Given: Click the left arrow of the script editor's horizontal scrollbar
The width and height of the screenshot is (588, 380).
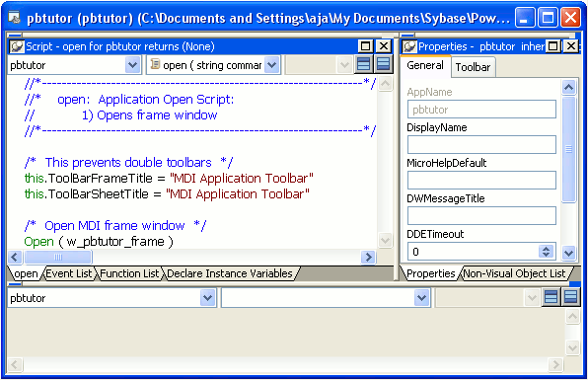Looking at the screenshot, I should 15,257.
